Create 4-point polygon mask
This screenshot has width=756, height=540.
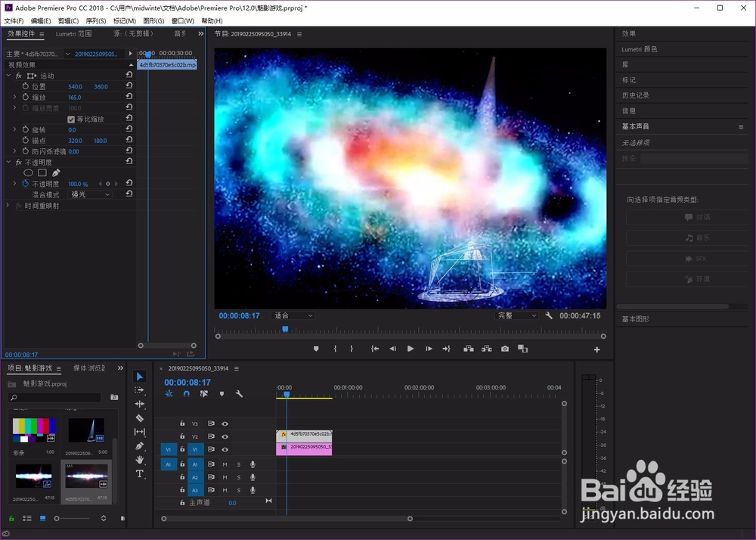click(42, 172)
